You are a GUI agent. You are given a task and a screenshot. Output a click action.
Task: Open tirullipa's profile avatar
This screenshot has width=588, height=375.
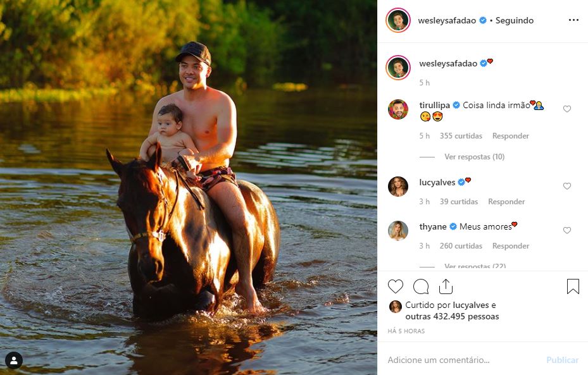point(398,109)
